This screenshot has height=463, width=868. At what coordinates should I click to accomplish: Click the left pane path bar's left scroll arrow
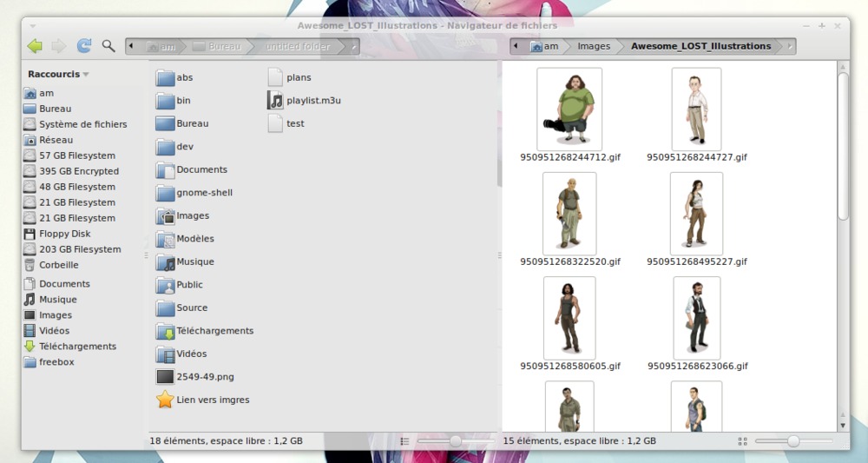click(x=131, y=46)
